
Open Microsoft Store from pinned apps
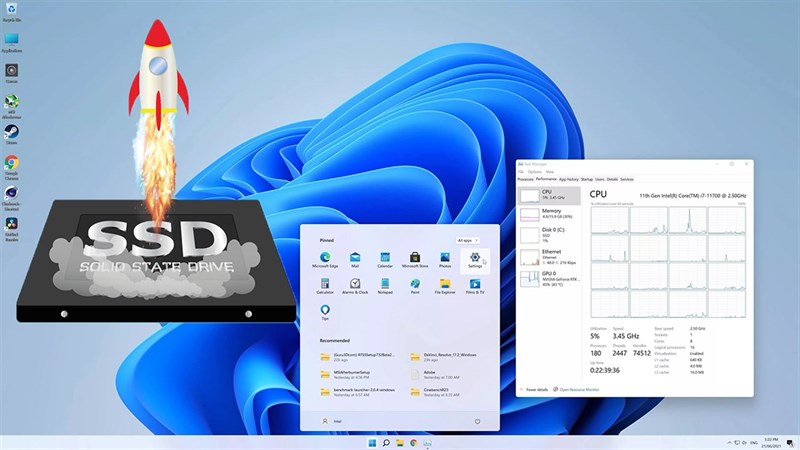(x=415, y=258)
